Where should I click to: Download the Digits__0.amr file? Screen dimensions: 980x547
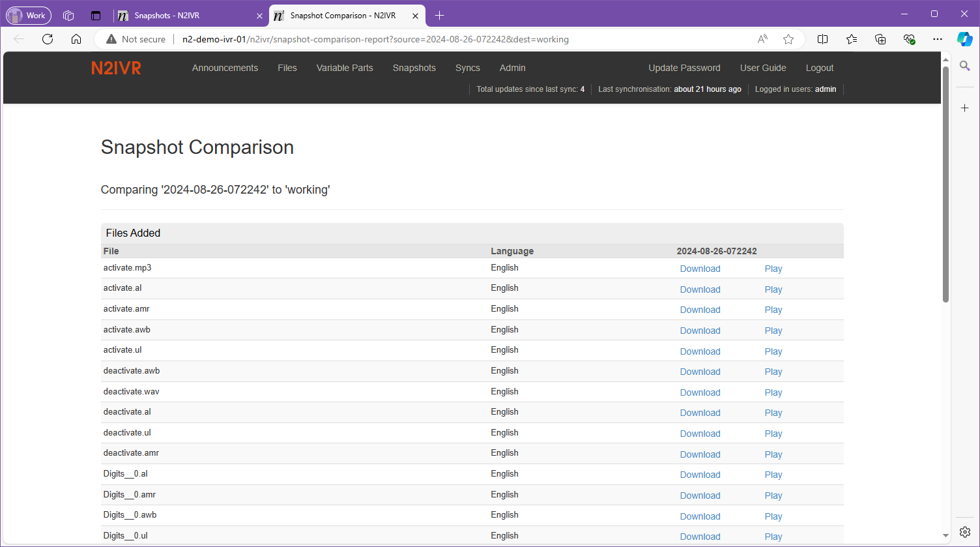(700, 495)
